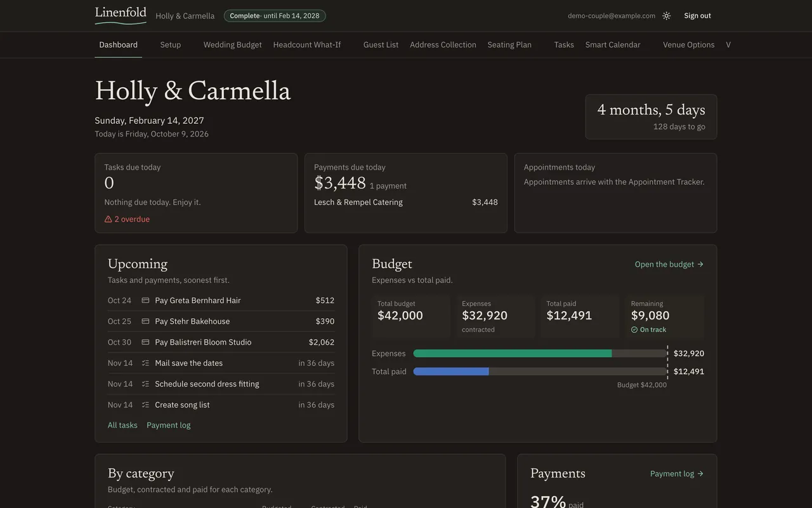Click the Total paid $12,491 tile
This screenshot has height=508, width=812.
(580, 316)
